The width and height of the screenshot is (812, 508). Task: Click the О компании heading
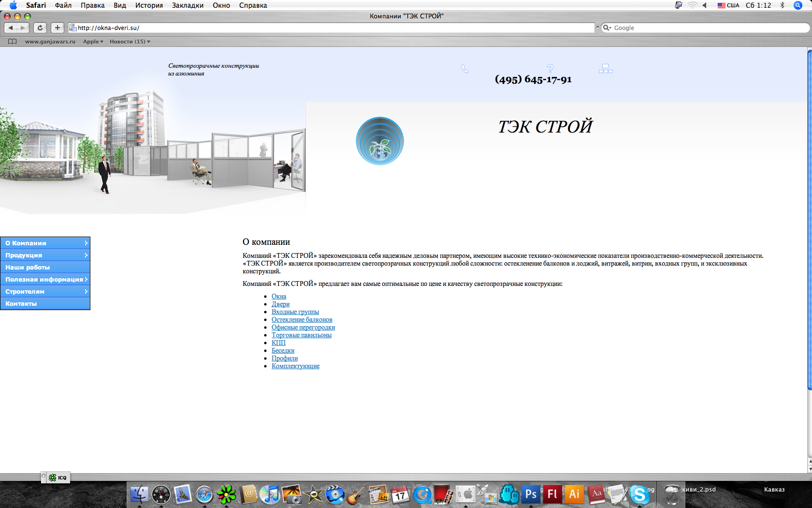(x=266, y=242)
